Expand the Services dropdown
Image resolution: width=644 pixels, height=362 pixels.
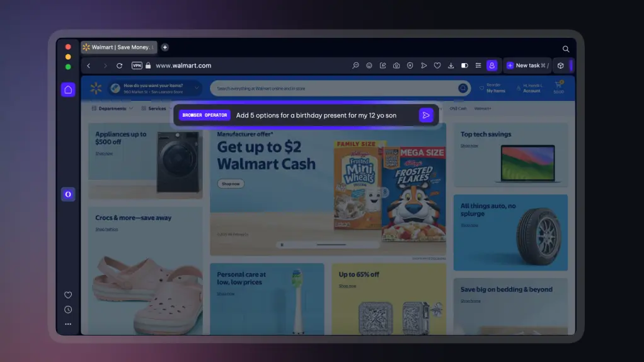tap(156, 108)
